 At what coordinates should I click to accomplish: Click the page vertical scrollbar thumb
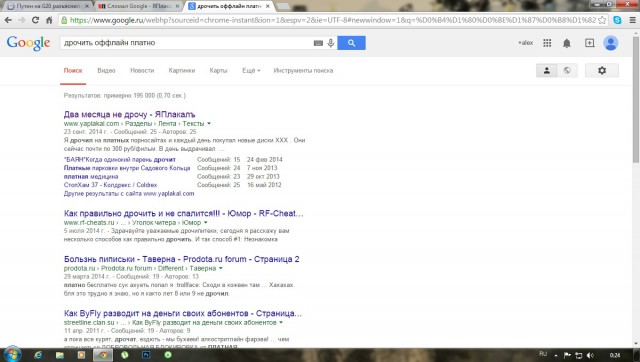click(636, 100)
